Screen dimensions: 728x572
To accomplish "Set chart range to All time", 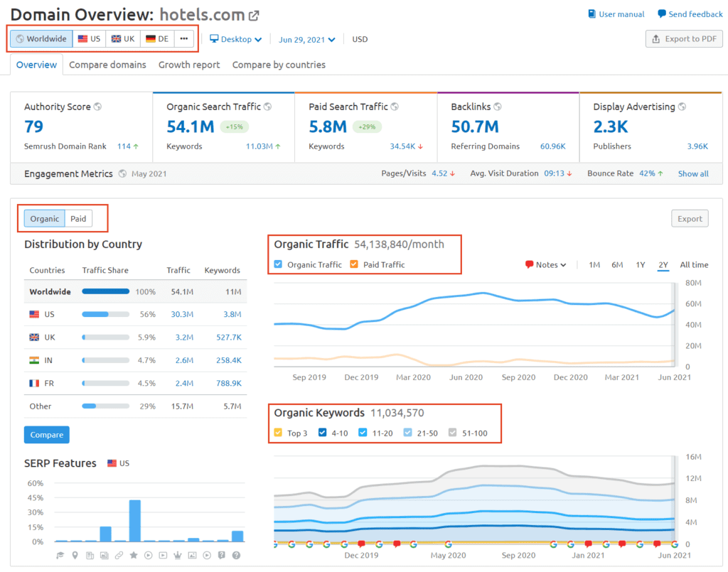I will pos(694,265).
